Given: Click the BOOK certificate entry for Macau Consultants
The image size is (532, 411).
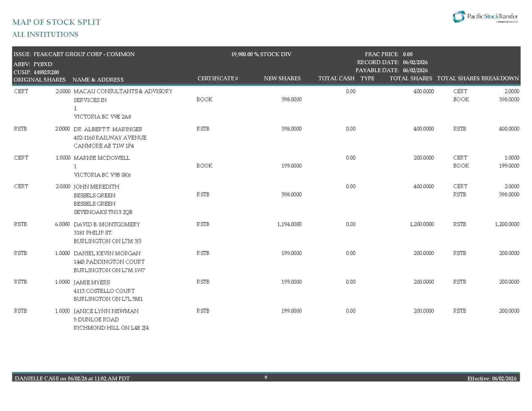Looking at the screenshot, I should [x=204, y=99].
